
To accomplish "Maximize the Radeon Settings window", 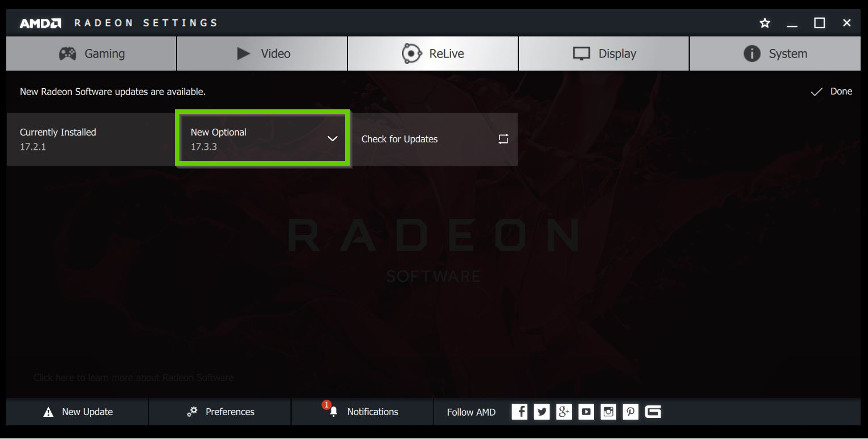I will (820, 23).
